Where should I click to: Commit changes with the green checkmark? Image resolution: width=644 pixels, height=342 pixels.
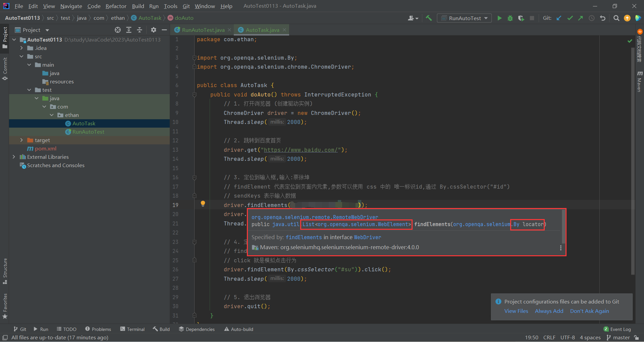[570, 18]
